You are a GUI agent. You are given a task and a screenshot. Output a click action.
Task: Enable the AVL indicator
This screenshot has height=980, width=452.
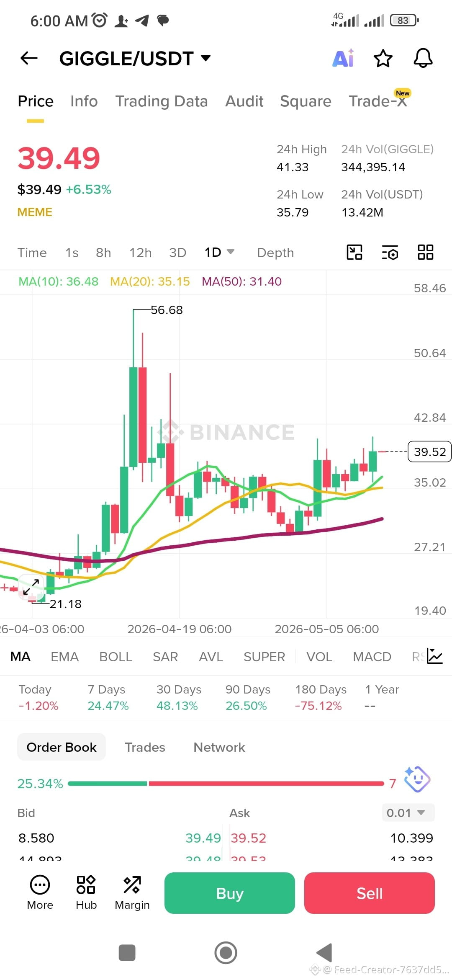211,657
